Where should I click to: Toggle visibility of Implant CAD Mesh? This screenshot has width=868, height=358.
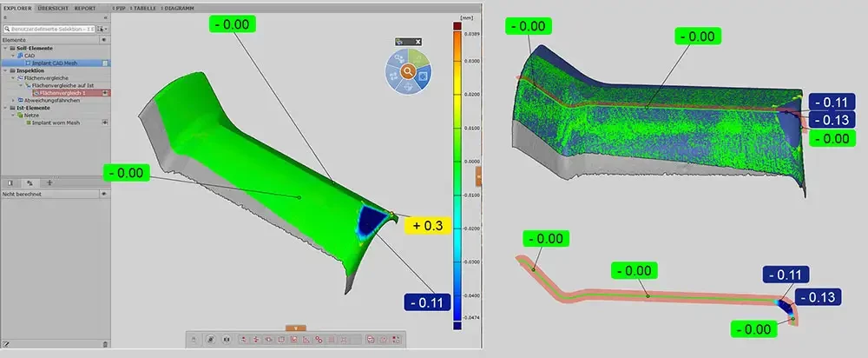(105, 63)
